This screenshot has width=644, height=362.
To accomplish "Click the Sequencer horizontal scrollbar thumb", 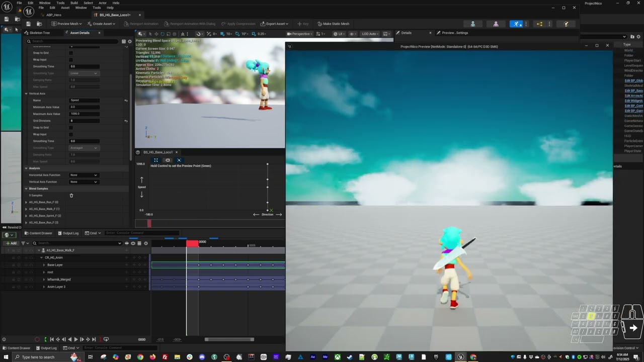I will pos(229,339).
